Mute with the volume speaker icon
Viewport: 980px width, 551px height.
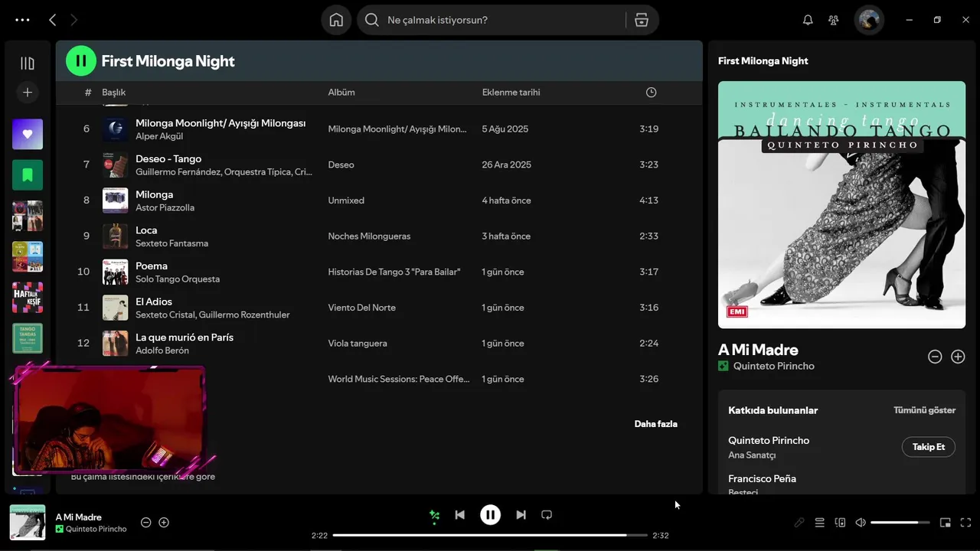pos(861,523)
